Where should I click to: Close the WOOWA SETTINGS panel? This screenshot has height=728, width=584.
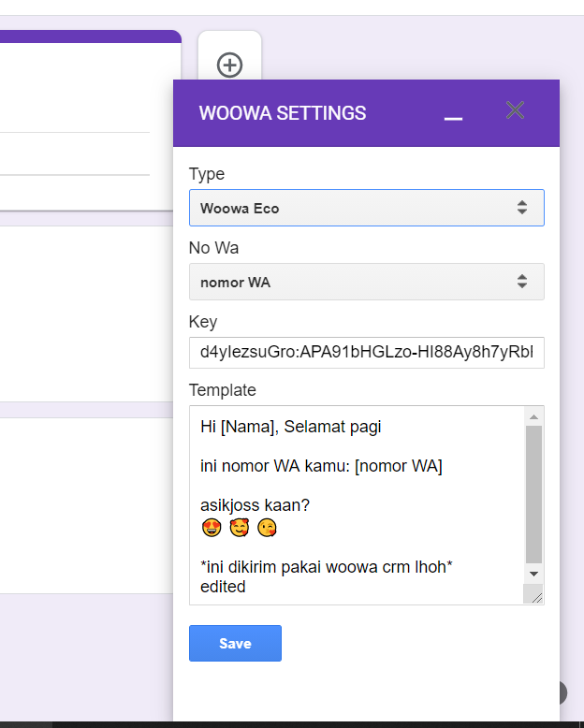(516, 110)
